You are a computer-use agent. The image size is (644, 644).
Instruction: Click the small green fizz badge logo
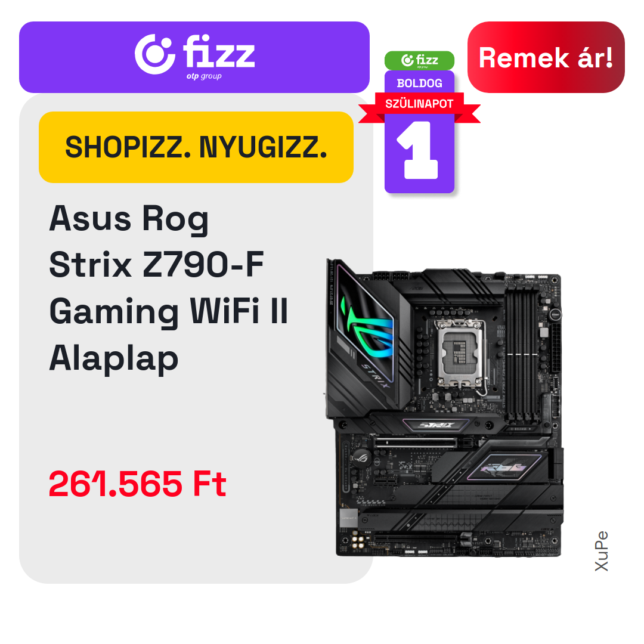(419, 60)
